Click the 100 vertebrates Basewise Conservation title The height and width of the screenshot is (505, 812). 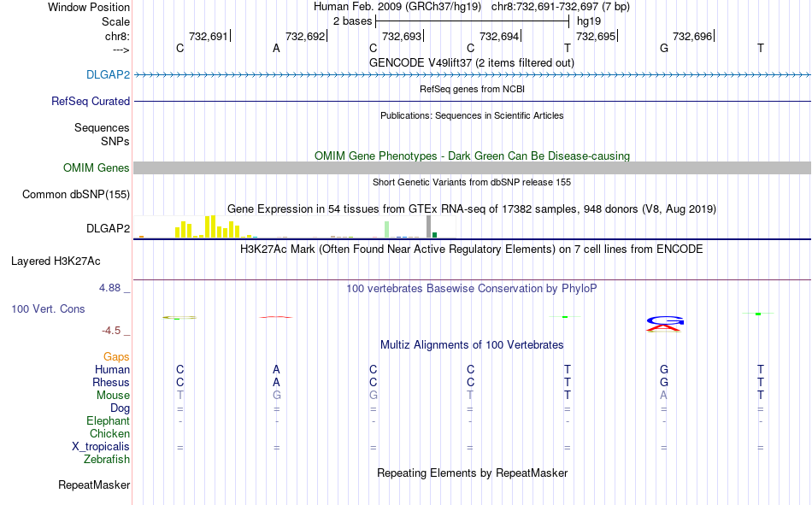[471, 289]
